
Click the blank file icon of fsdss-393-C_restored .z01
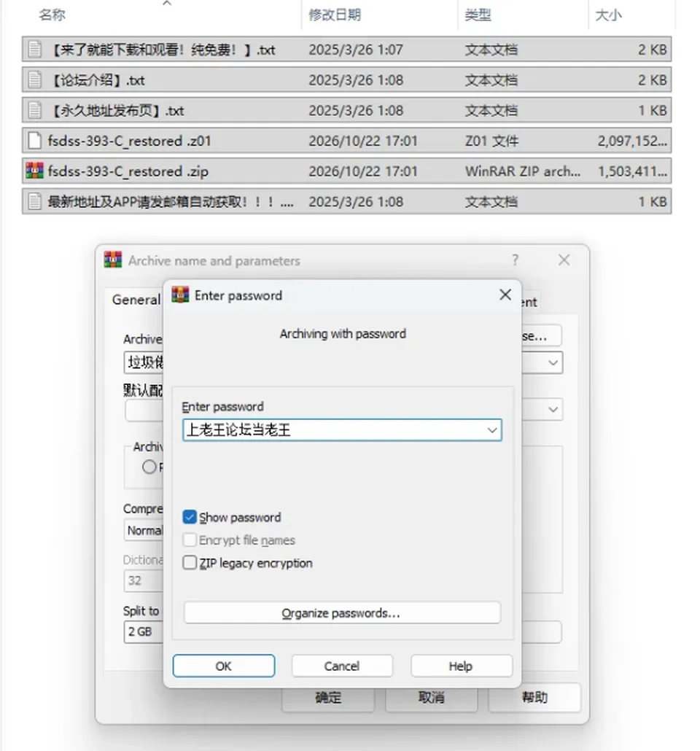34,141
